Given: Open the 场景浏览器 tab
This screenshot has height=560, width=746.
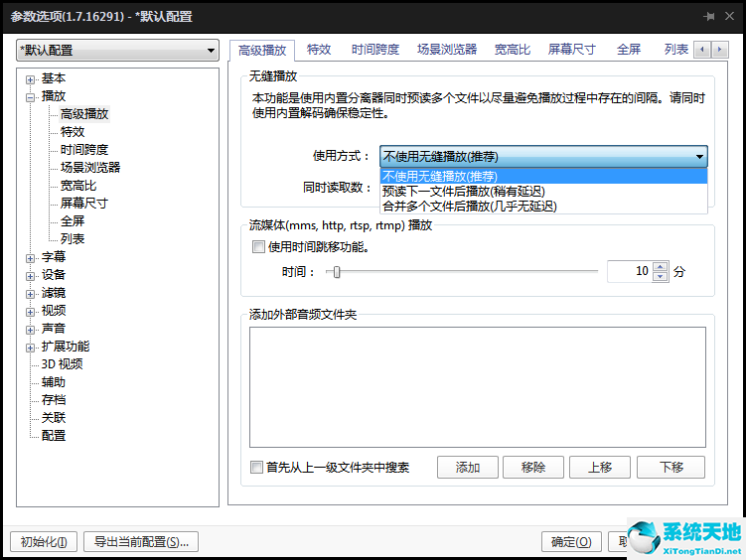Looking at the screenshot, I should click(x=447, y=49).
